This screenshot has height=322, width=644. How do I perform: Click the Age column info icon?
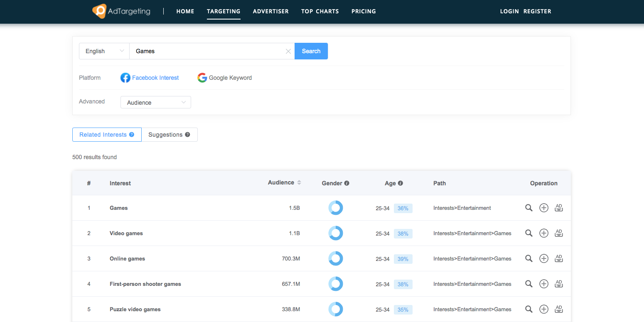click(401, 183)
